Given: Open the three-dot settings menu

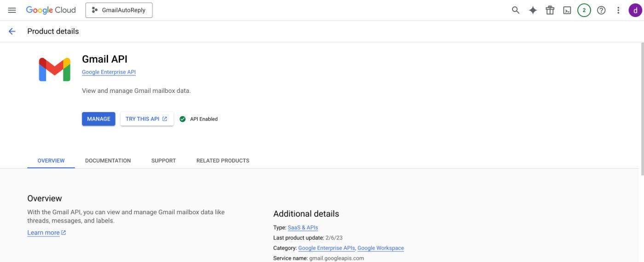Looking at the screenshot, I should [618, 10].
